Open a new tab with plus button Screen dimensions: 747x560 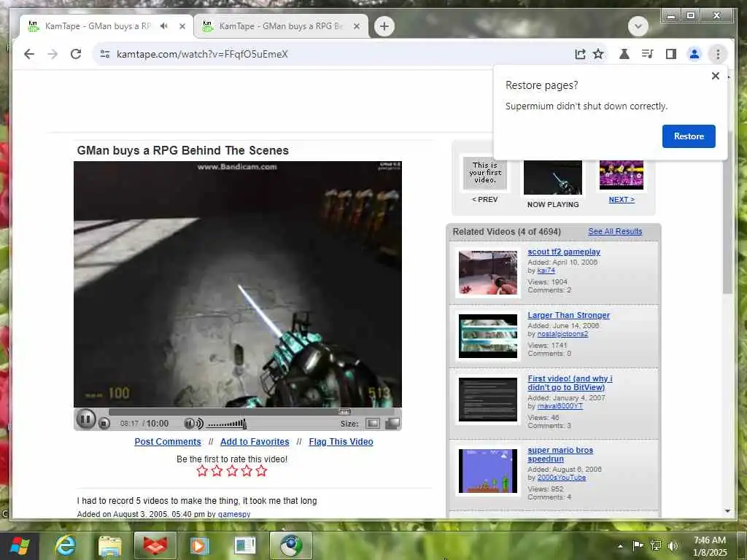pos(384,26)
